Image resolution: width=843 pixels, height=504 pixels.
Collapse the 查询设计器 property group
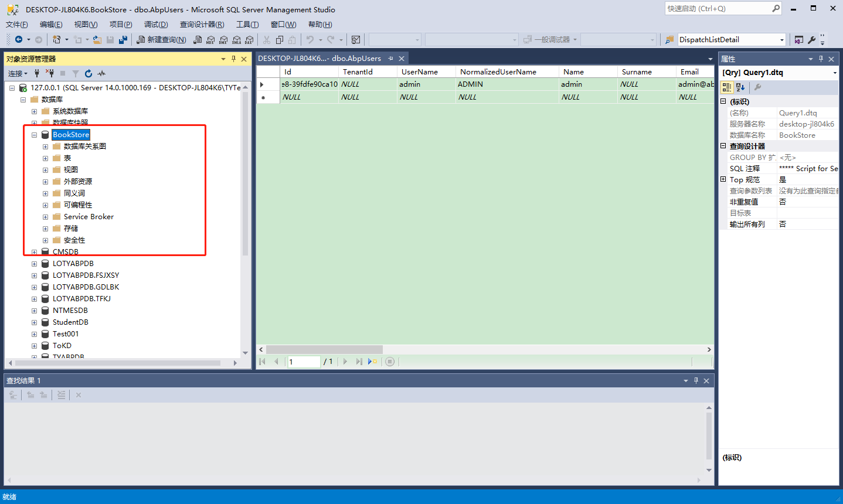723,146
